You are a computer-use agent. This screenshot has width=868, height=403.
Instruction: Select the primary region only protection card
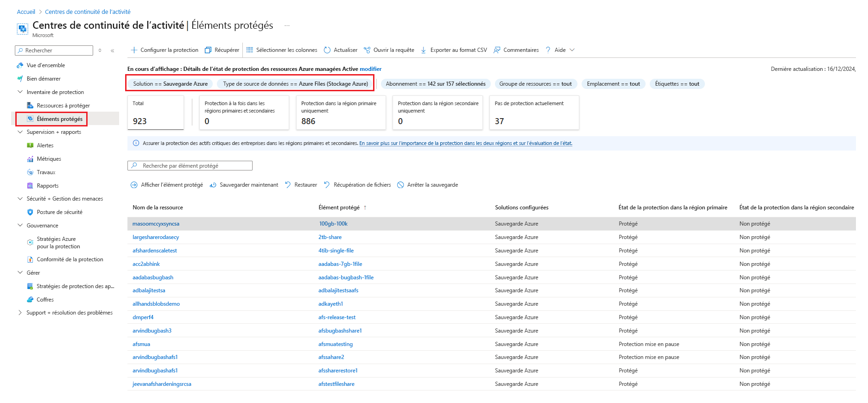341,113
